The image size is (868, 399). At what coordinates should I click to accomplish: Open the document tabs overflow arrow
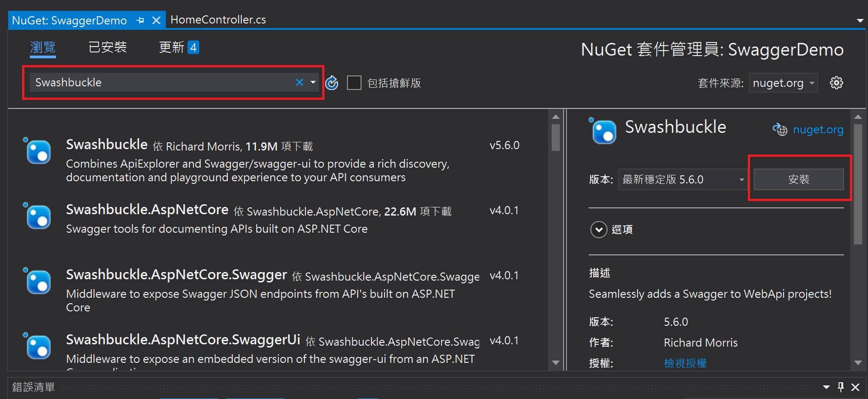(860, 21)
